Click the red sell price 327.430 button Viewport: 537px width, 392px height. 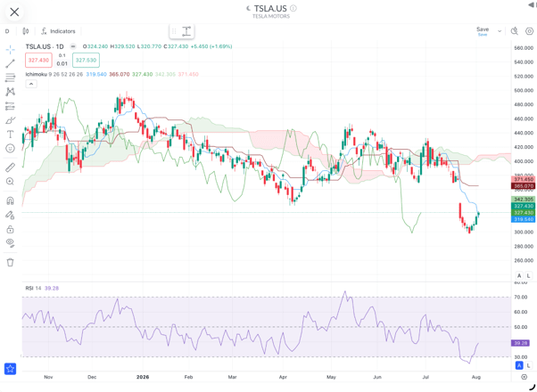coord(38,61)
